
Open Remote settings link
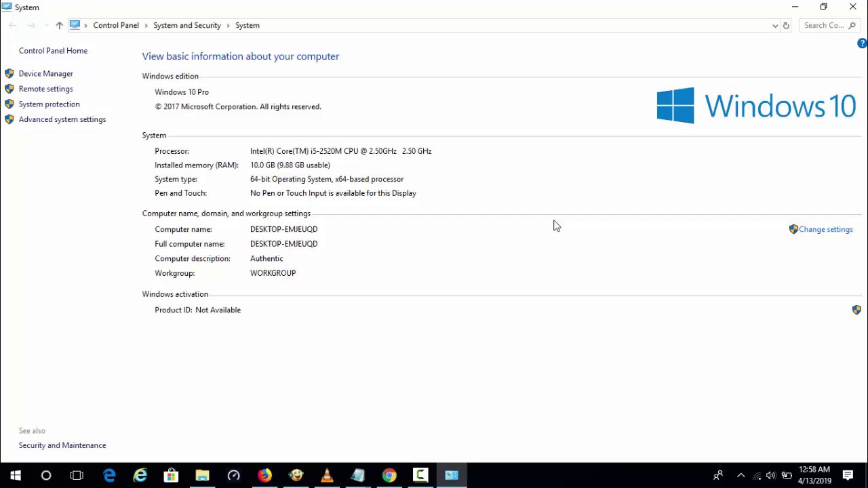click(x=45, y=89)
